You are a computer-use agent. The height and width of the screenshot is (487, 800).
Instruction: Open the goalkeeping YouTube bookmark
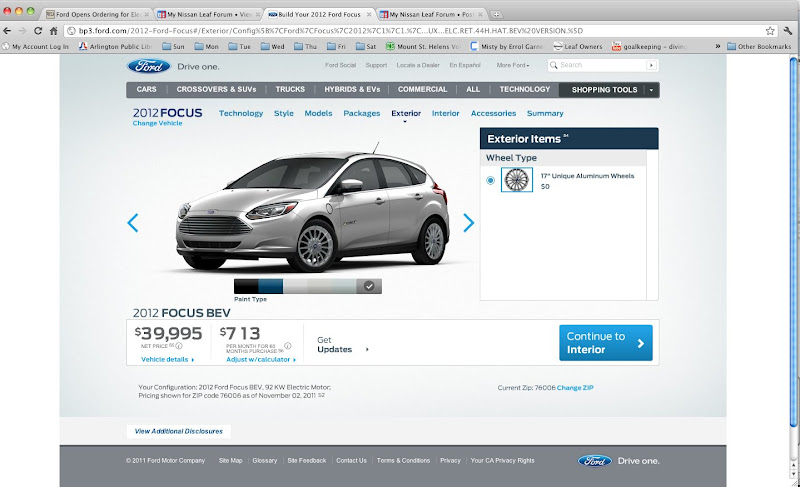coord(649,46)
